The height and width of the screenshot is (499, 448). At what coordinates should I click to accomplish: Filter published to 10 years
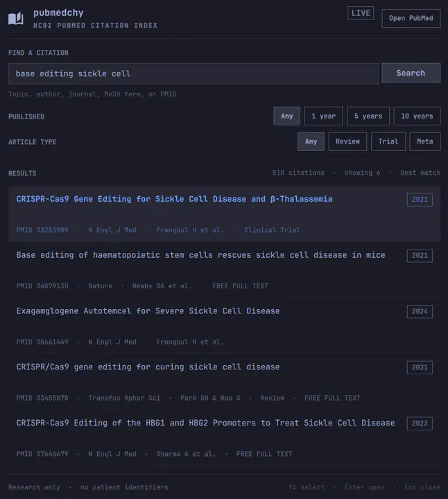[417, 116]
